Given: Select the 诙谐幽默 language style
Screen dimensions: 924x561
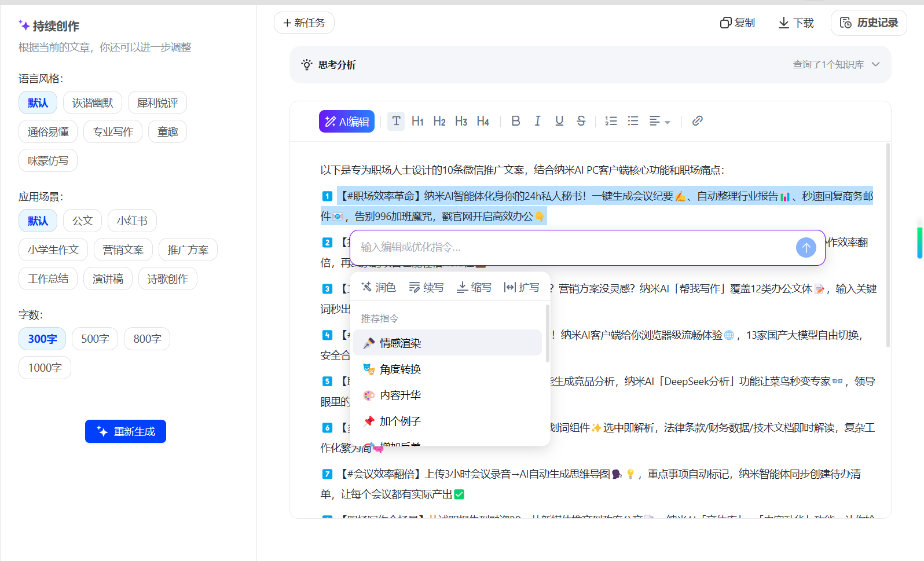Looking at the screenshot, I should coord(93,103).
